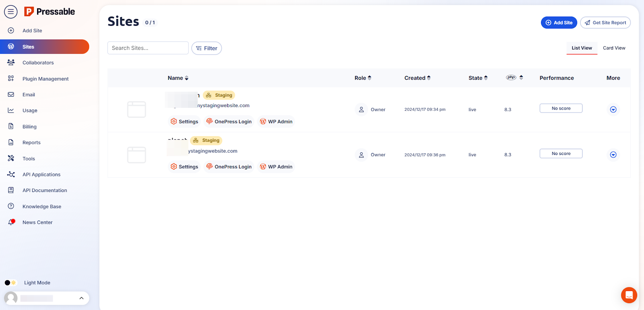Click OnePress Login for the first site

click(229, 122)
